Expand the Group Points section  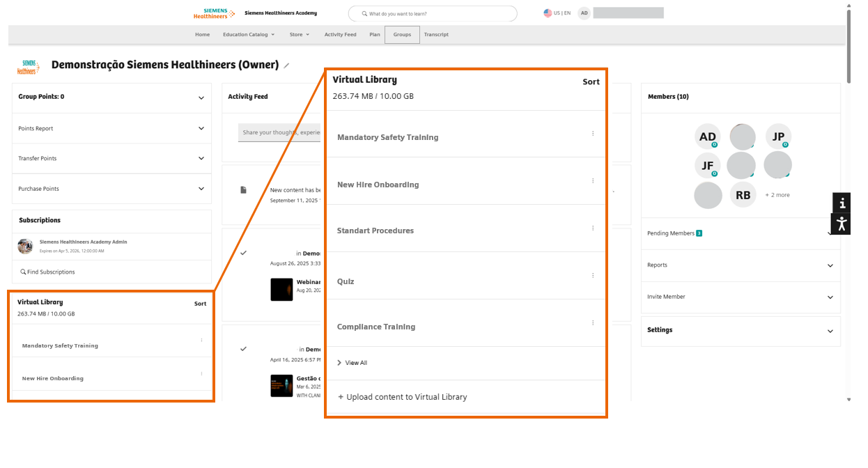201,97
